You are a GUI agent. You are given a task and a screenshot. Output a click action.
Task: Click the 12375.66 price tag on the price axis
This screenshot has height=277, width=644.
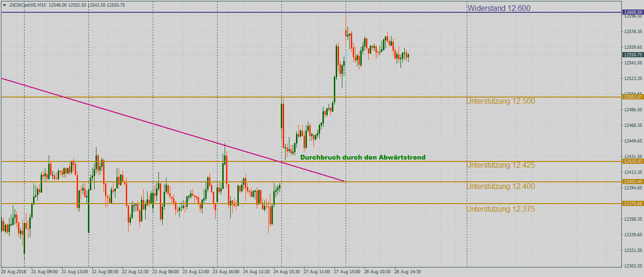pos(633,204)
